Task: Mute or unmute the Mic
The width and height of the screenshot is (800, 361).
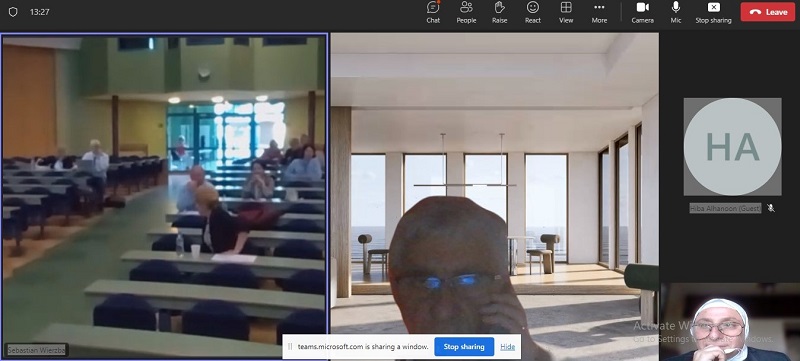Action: (x=676, y=12)
